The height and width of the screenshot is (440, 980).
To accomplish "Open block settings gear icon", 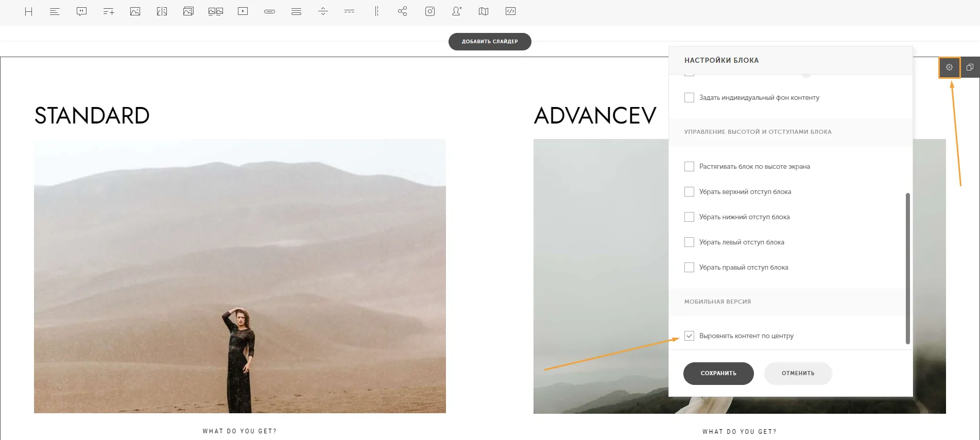I will [x=950, y=67].
